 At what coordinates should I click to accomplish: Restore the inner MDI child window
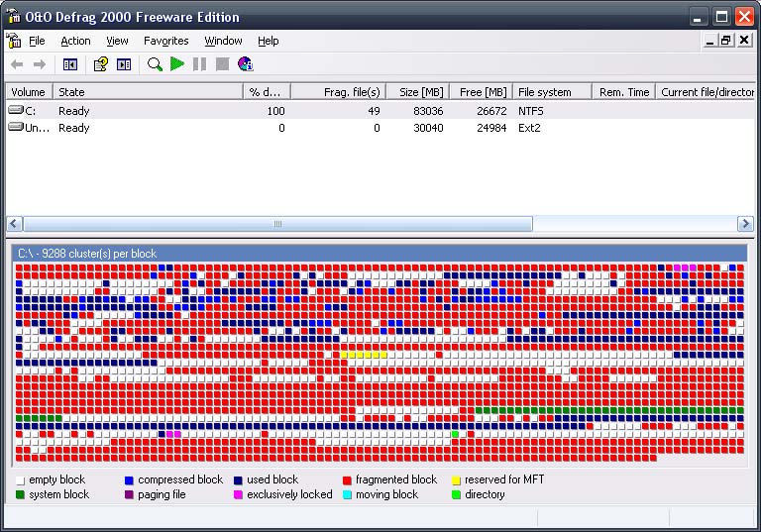[726, 41]
